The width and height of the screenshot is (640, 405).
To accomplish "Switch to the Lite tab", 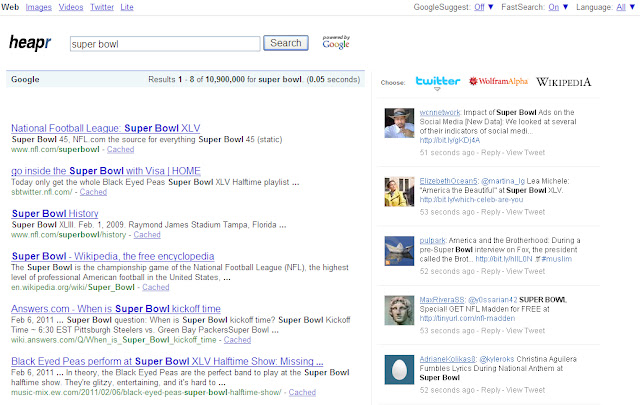I will coord(127,7).
